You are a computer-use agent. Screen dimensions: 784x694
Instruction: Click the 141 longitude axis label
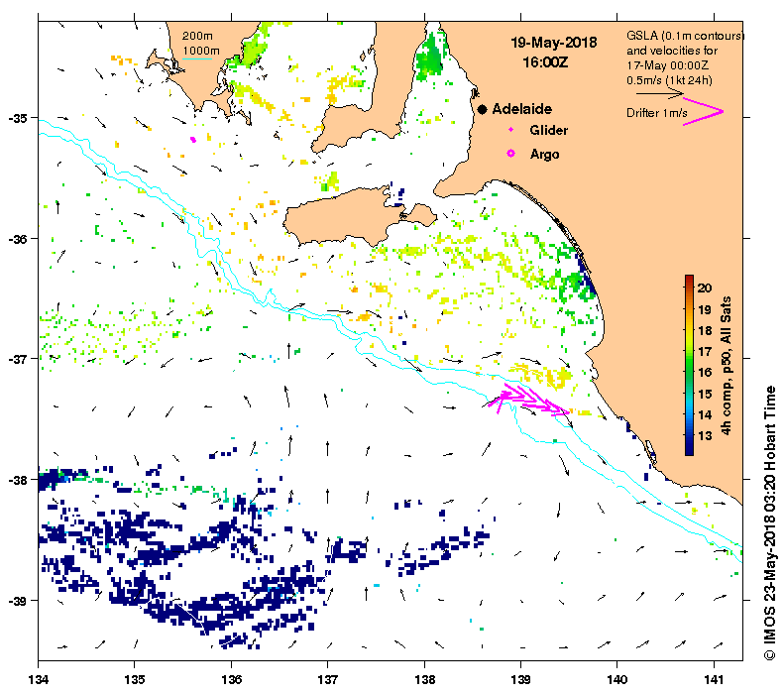[x=714, y=679]
